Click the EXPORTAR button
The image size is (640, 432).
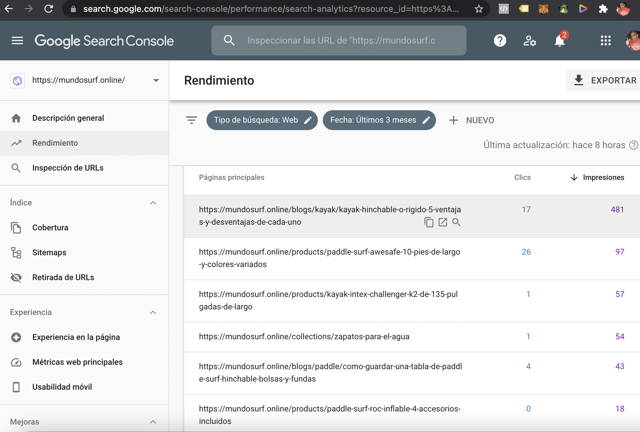(605, 80)
